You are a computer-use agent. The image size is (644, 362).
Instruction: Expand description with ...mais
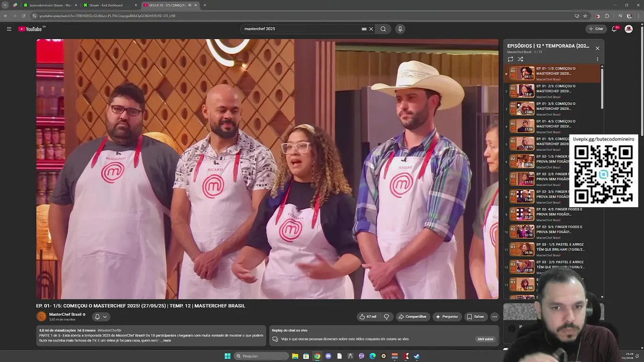[166, 340]
